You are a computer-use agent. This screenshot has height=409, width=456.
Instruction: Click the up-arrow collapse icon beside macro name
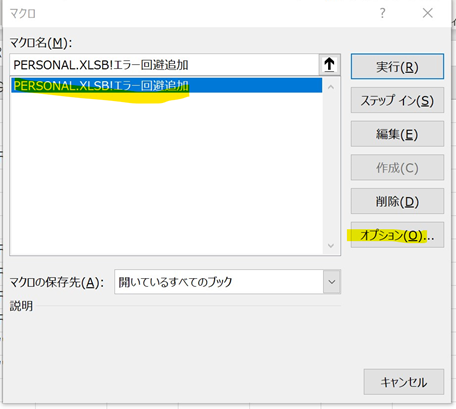click(x=329, y=65)
